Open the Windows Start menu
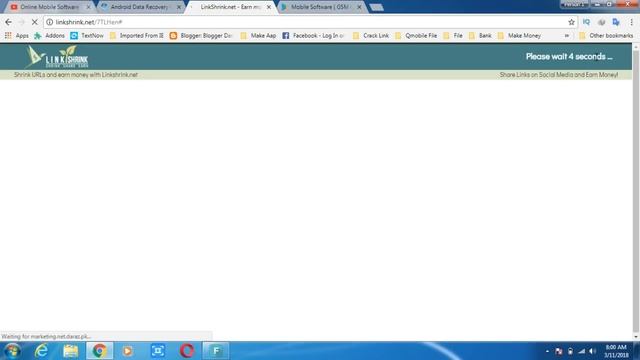The height and width of the screenshot is (360, 640). tap(12, 351)
